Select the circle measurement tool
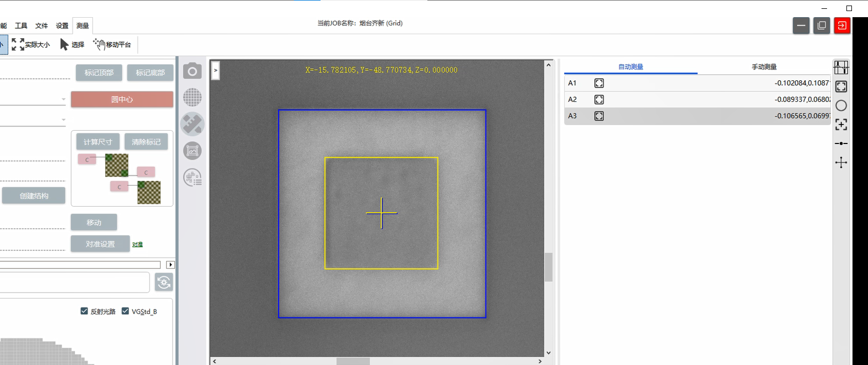Image resolution: width=868 pixels, height=365 pixels. pos(841,105)
